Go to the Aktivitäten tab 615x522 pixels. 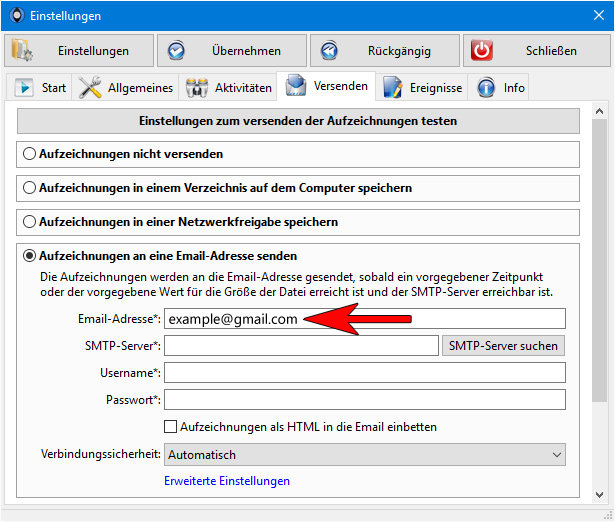228,87
